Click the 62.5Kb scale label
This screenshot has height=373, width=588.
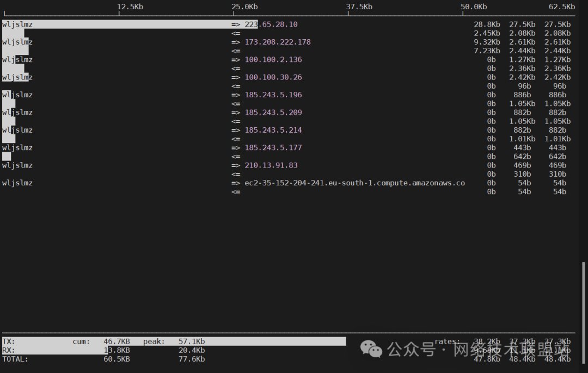click(x=562, y=7)
